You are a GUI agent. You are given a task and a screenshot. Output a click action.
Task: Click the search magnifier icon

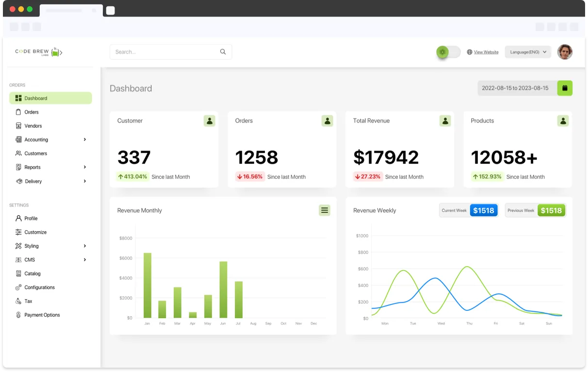click(x=223, y=52)
